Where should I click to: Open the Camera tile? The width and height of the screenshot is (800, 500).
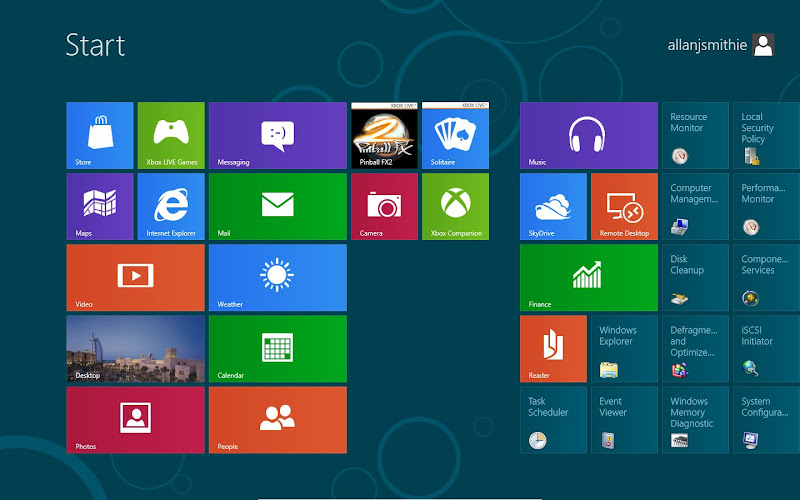[x=384, y=206]
